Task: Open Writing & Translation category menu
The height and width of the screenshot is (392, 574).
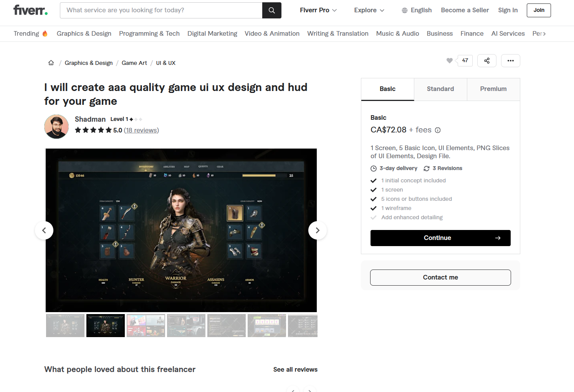Action: pos(338,34)
